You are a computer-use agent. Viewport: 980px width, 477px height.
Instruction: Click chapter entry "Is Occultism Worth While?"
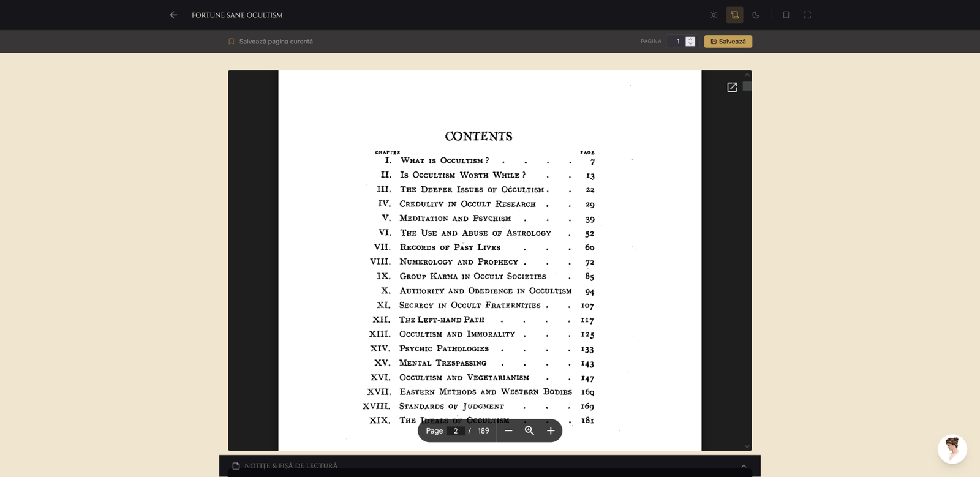pos(462,175)
